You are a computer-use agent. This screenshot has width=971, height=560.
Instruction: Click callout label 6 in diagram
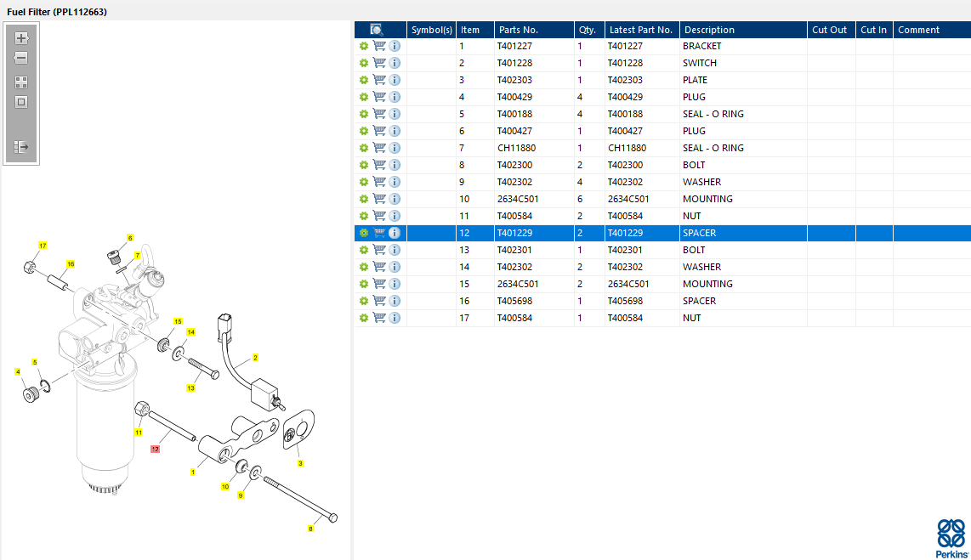(x=130, y=238)
